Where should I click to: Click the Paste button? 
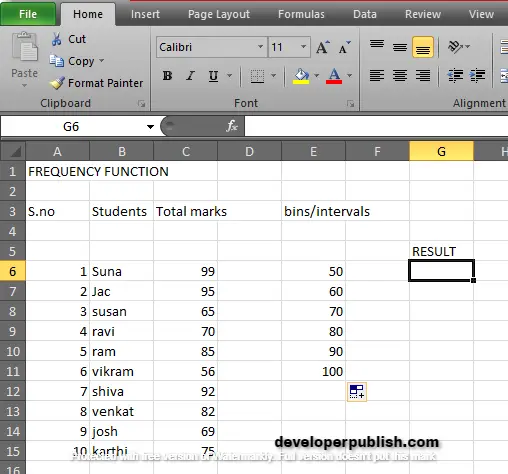tap(24, 59)
